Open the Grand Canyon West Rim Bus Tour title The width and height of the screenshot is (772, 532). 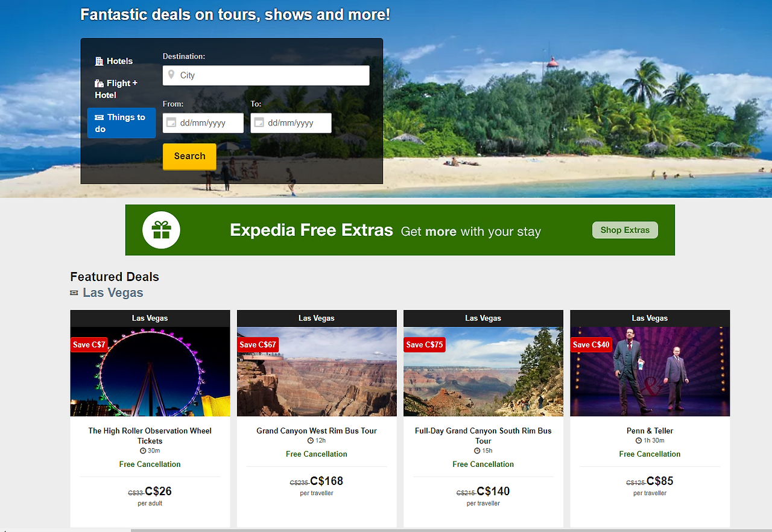(317, 431)
